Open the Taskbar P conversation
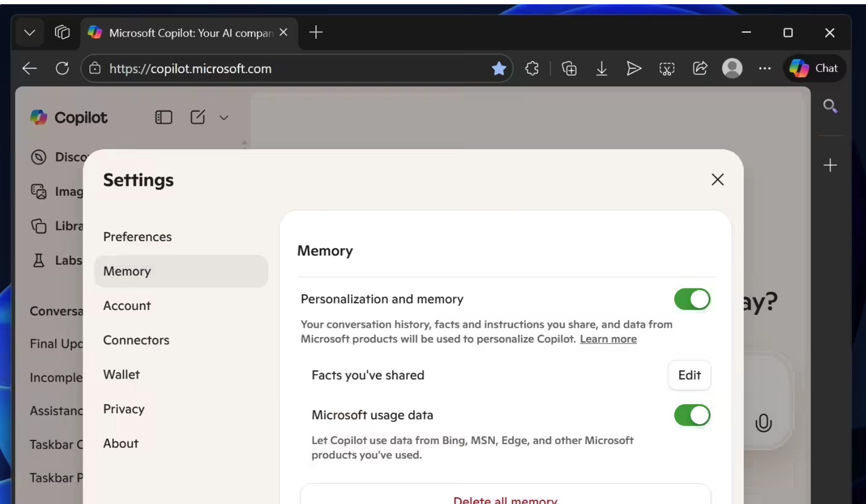The width and height of the screenshot is (866, 504). coord(57,478)
